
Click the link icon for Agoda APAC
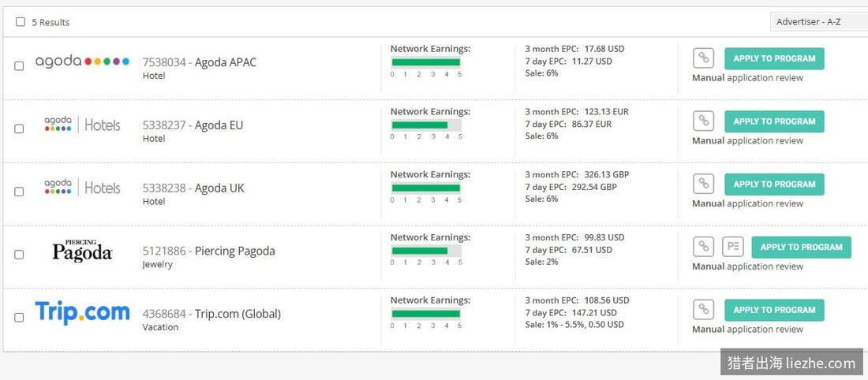(x=703, y=58)
